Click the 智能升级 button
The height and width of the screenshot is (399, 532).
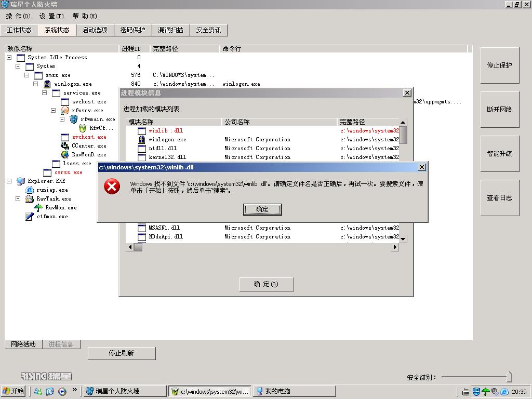click(x=499, y=153)
